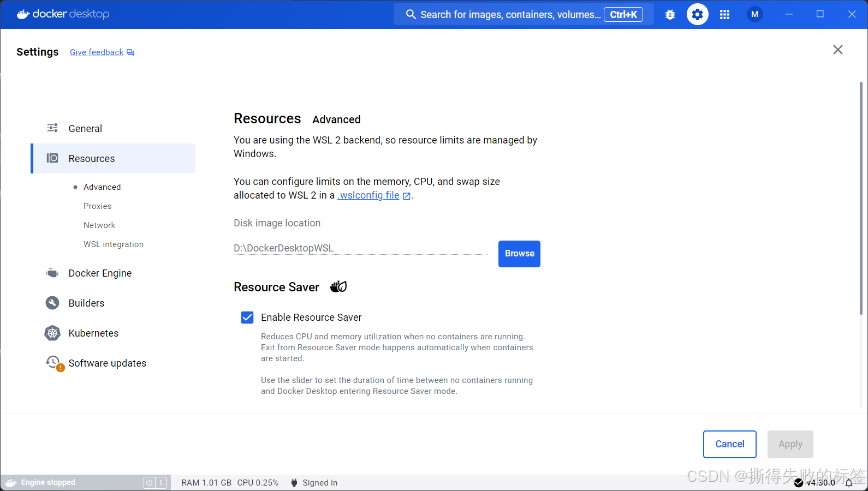Image resolution: width=868 pixels, height=491 pixels.
Task: Click the General sliders icon
Action: [52, 128]
